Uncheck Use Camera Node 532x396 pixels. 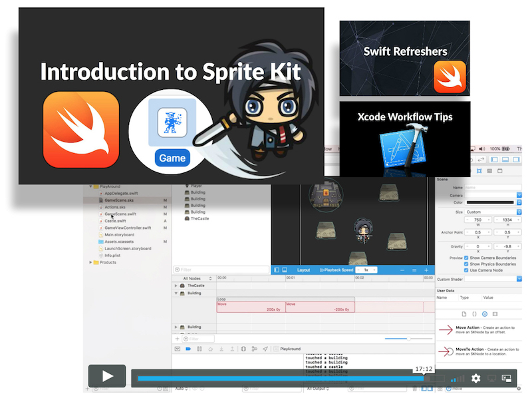point(466,270)
